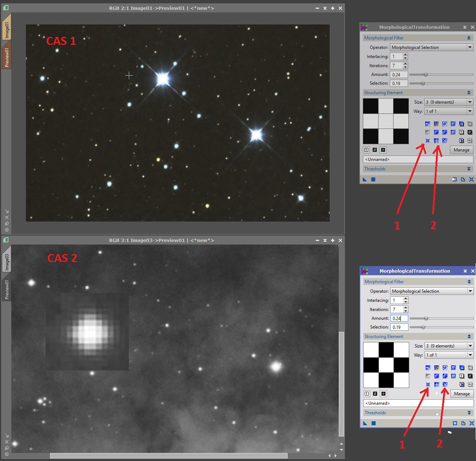Click Selection slider handle in upper panel

click(423, 83)
